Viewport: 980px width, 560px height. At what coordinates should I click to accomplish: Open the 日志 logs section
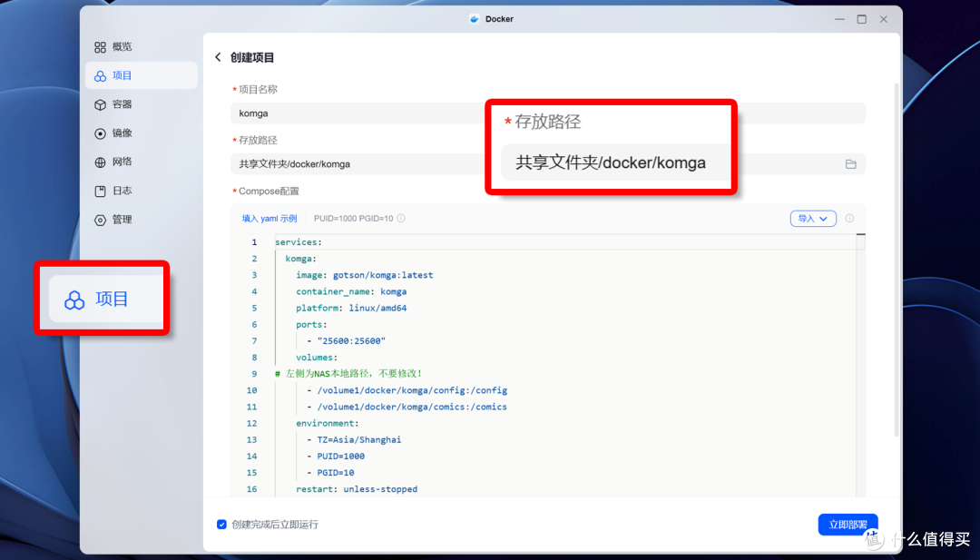pyautogui.click(x=142, y=191)
